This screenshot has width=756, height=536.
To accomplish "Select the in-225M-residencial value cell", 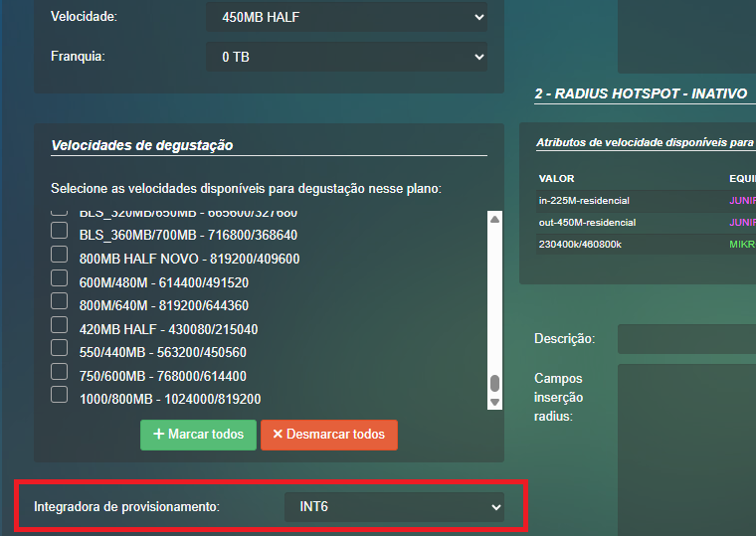I will [584, 201].
